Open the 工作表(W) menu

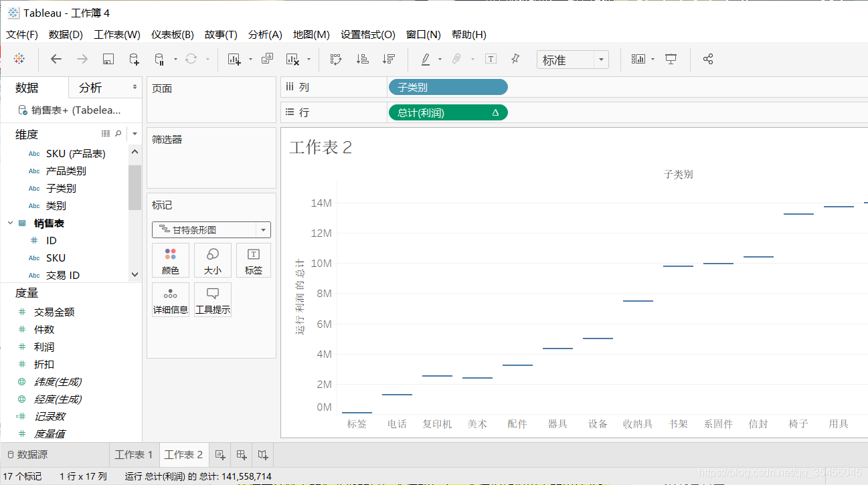point(117,34)
